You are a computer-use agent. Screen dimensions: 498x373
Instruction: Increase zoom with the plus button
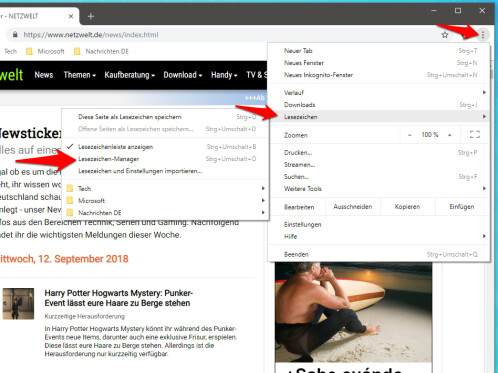pyautogui.click(x=450, y=135)
